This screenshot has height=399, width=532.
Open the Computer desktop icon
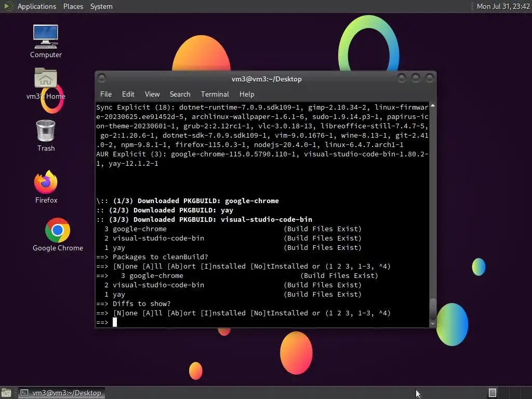pyautogui.click(x=46, y=41)
